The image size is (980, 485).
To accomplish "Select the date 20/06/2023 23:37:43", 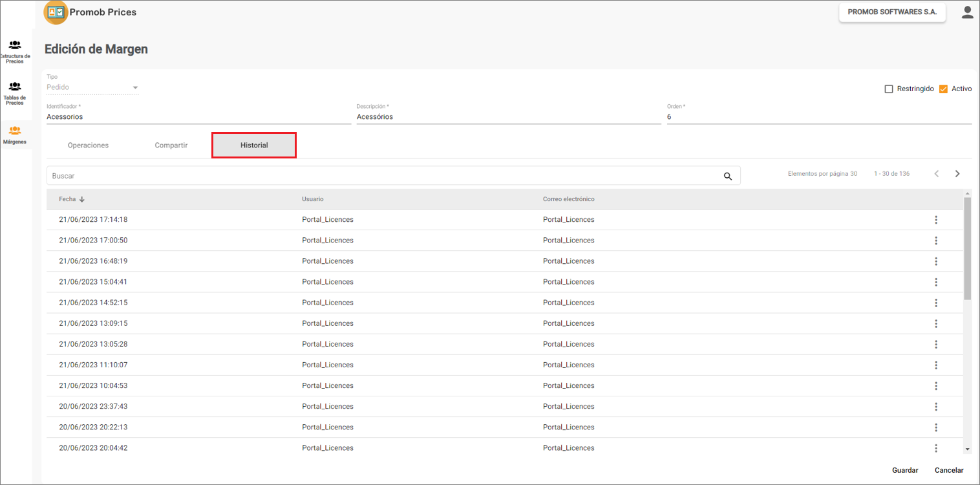I will click(93, 406).
